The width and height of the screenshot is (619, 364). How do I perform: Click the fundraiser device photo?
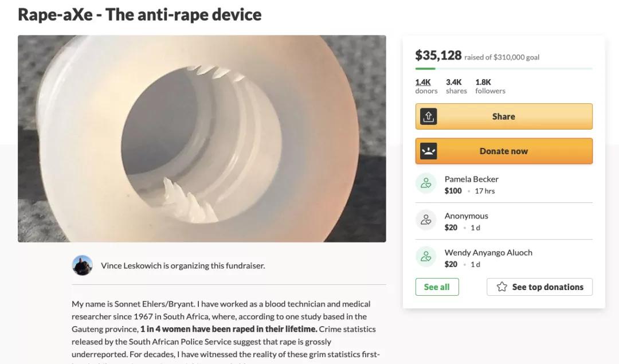click(202, 139)
